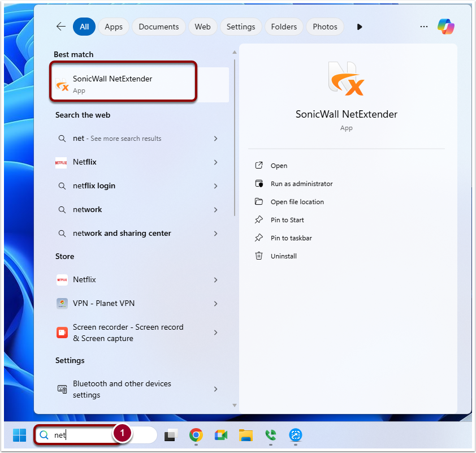Screen dimensions: 476x453
Task: Switch to the Apps filter tab
Action: [x=114, y=27]
